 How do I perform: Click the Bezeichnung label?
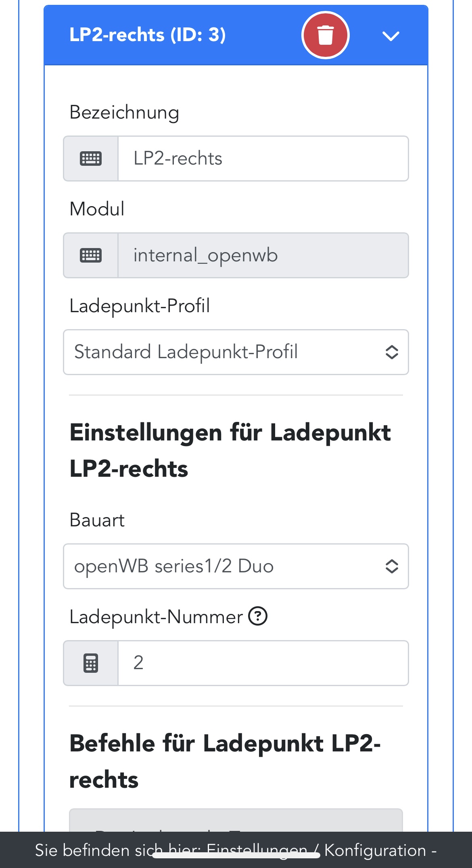tap(124, 112)
